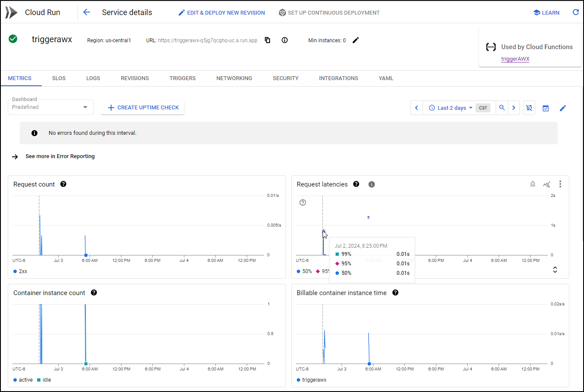Go to the previous time range

416,108
